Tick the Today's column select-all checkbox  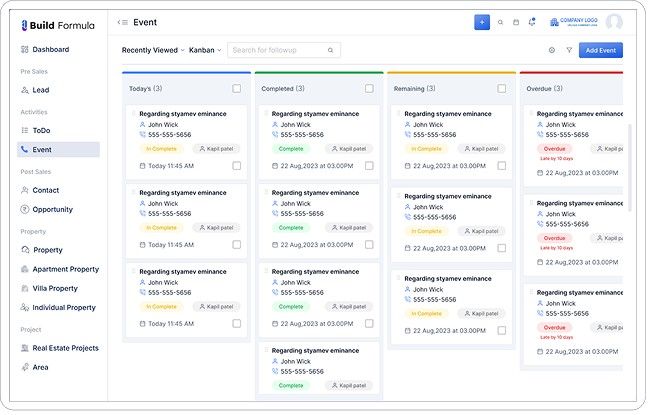(x=237, y=88)
